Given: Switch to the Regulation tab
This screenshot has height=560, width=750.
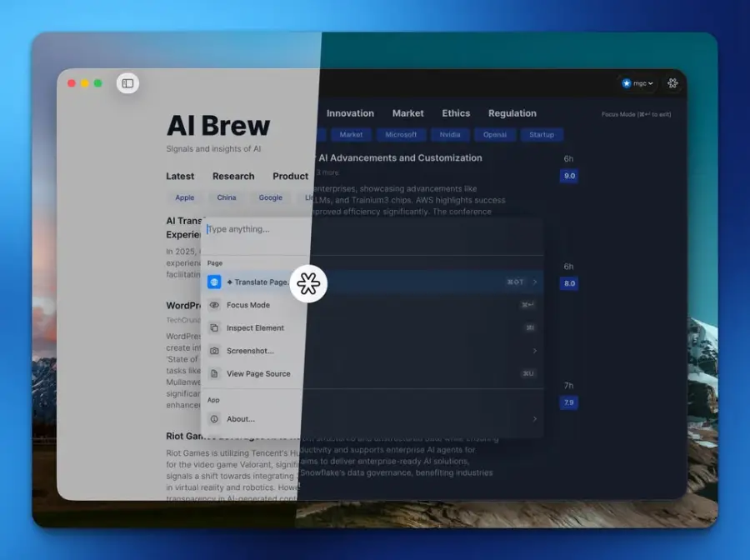Looking at the screenshot, I should 512,113.
